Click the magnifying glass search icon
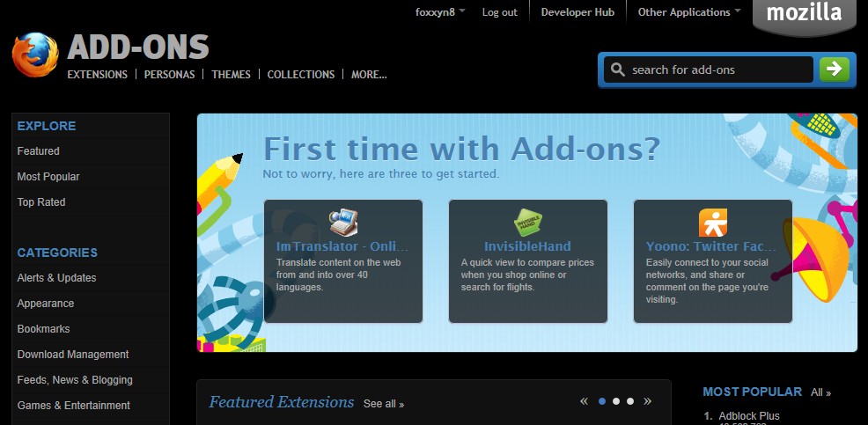 click(617, 70)
